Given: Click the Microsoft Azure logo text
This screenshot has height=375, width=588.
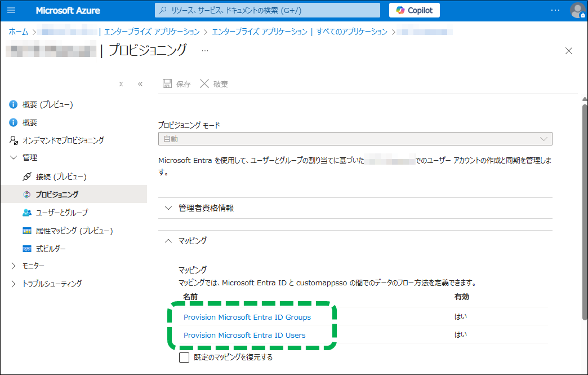Looking at the screenshot, I should click(68, 10).
